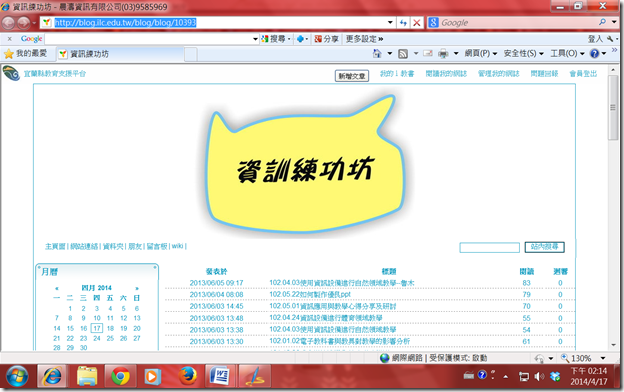Screen dimensions: 624x392
Task: Expand the address bar history dropdown
Action: 390,23
